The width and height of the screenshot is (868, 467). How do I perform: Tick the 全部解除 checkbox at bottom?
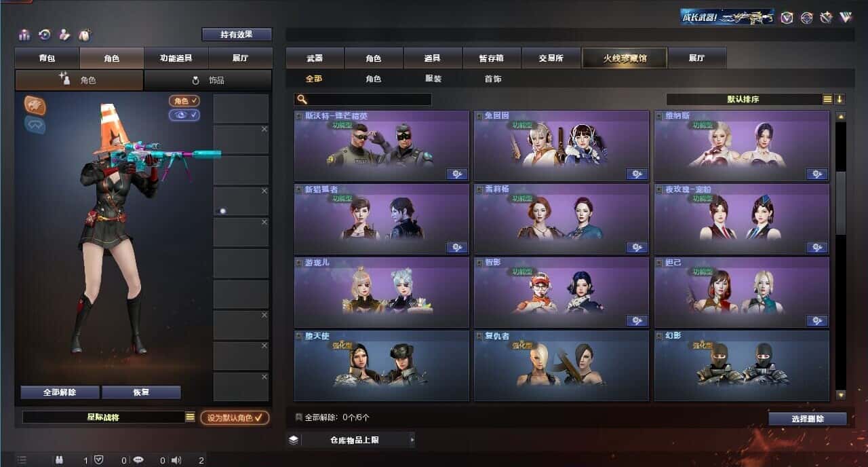coord(299,417)
